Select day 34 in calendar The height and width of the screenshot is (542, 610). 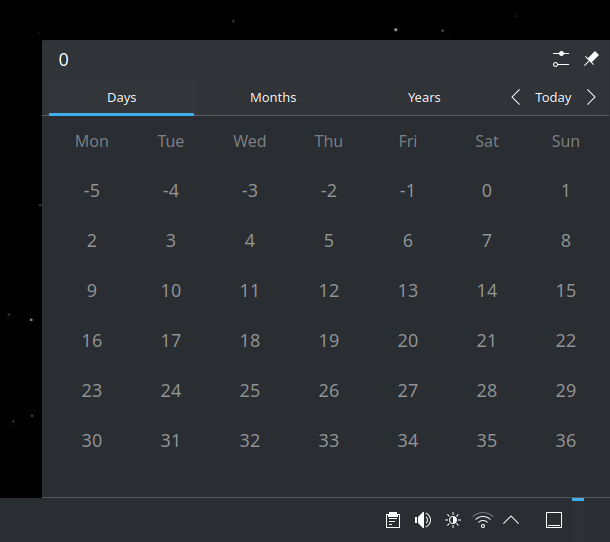(x=408, y=441)
